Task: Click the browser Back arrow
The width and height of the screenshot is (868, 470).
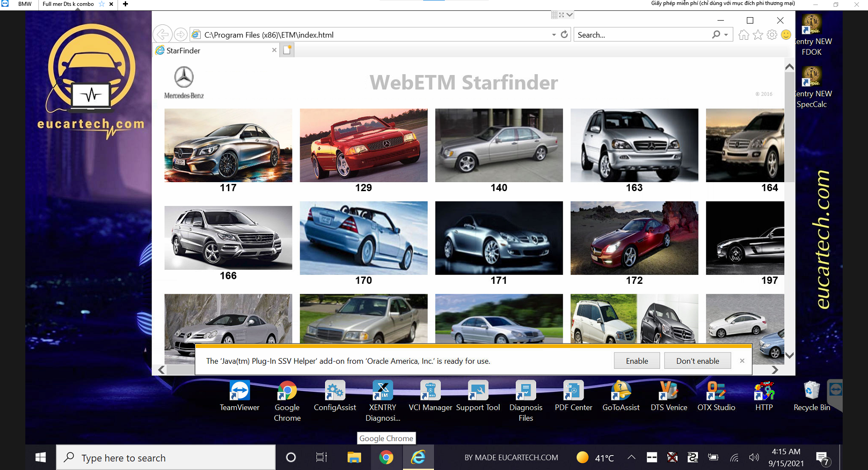Action: 163,34
